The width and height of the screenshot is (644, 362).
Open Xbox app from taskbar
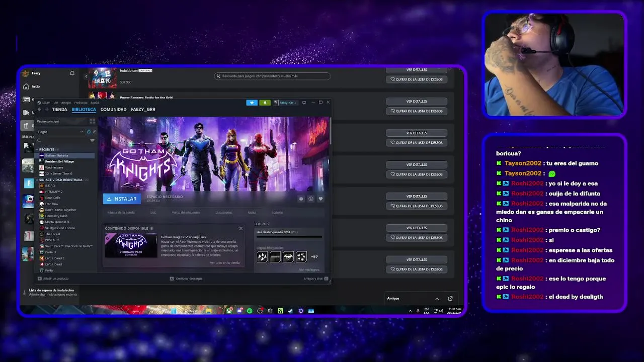click(x=229, y=311)
